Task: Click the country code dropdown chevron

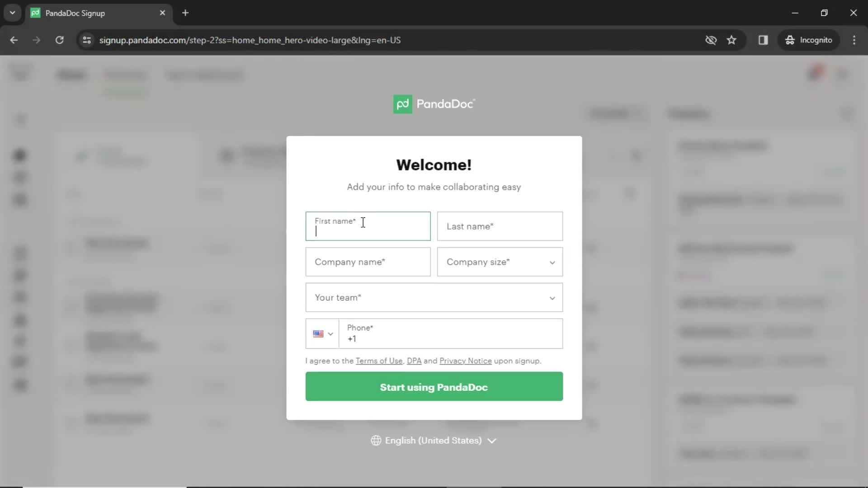Action: point(330,334)
